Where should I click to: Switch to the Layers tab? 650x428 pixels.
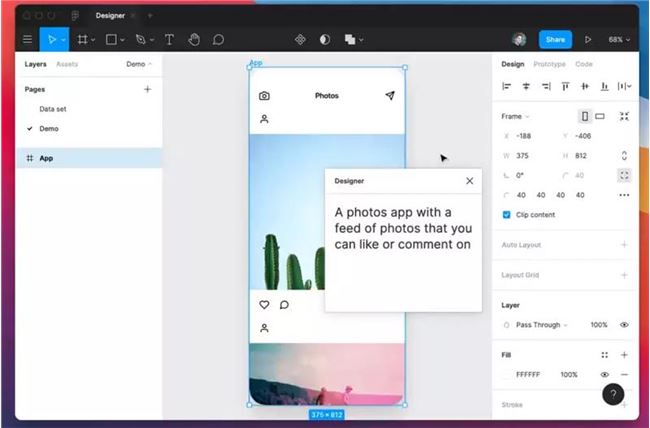click(x=35, y=64)
